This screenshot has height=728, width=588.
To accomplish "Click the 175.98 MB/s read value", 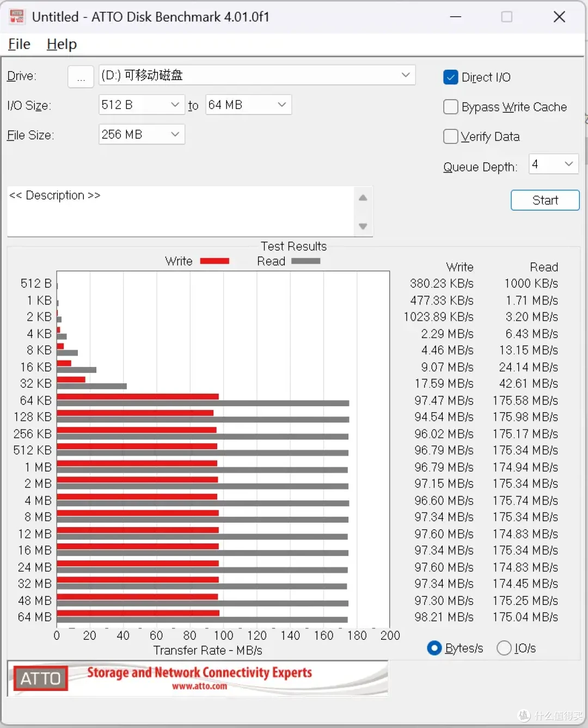I will click(525, 417).
